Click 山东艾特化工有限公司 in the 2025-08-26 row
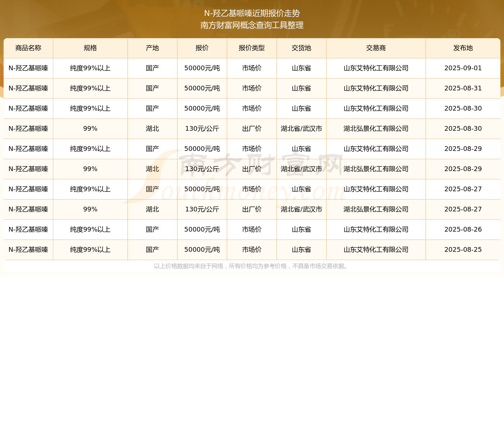Screen dimensions: 504x434 pyautogui.click(x=376, y=229)
